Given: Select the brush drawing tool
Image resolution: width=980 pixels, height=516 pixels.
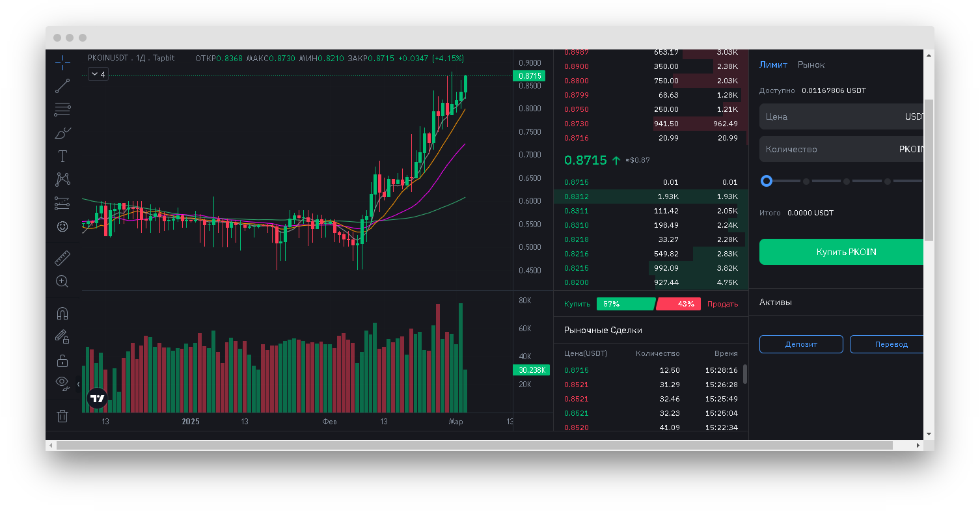Looking at the screenshot, I should click(x=62, y=133).
